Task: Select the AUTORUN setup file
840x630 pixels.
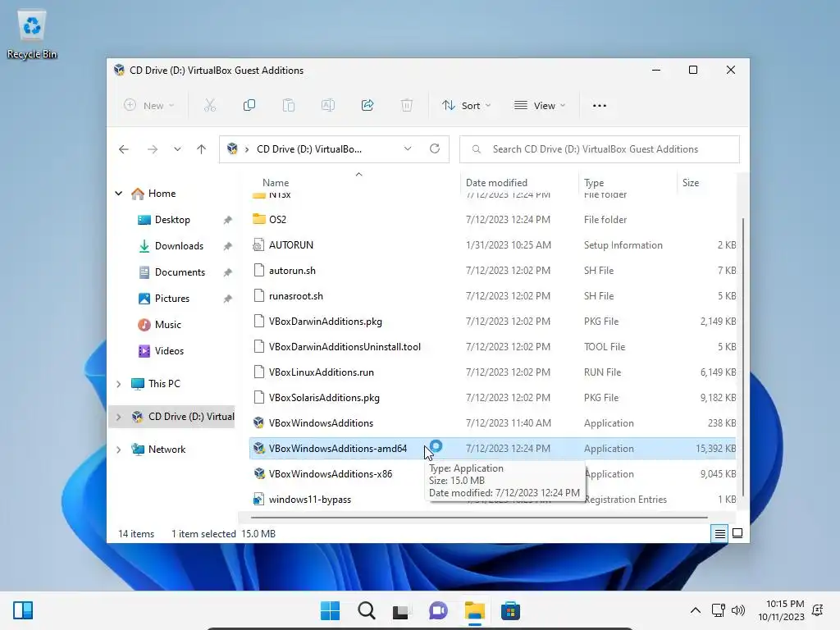Action: (x=291, y=244)
